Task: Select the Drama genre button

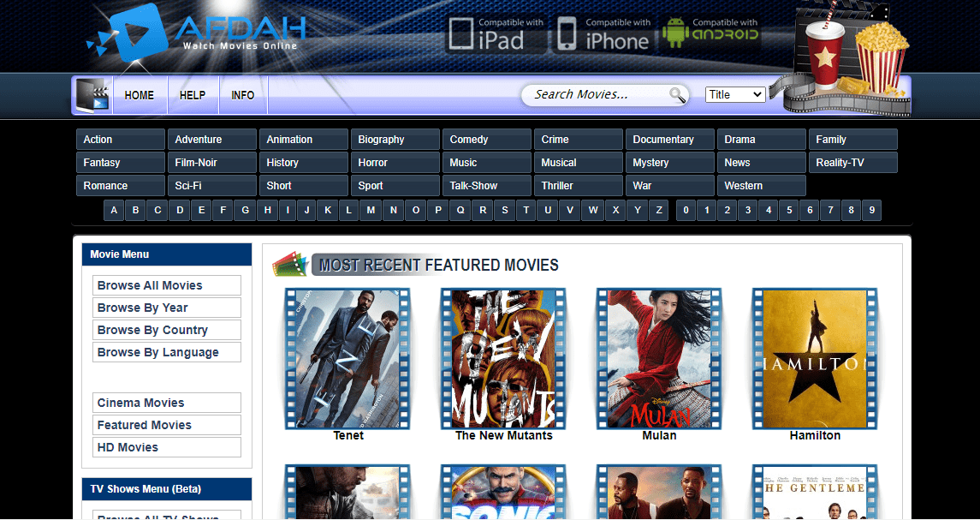Action: [761, 140]
